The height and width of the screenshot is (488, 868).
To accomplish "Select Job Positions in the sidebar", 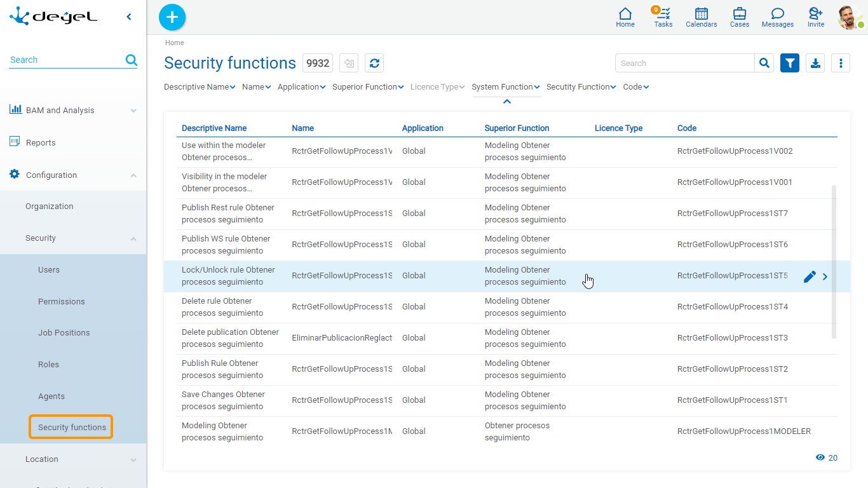I will [64, 332].
